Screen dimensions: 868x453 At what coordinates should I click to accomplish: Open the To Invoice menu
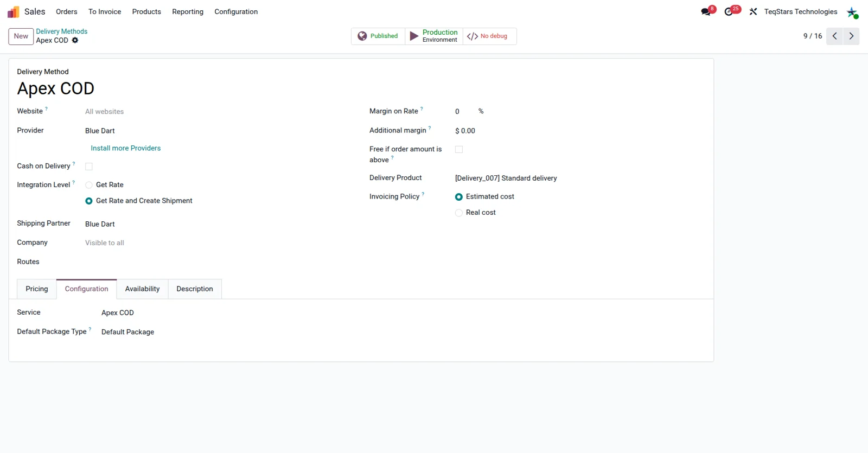[105, 12]
